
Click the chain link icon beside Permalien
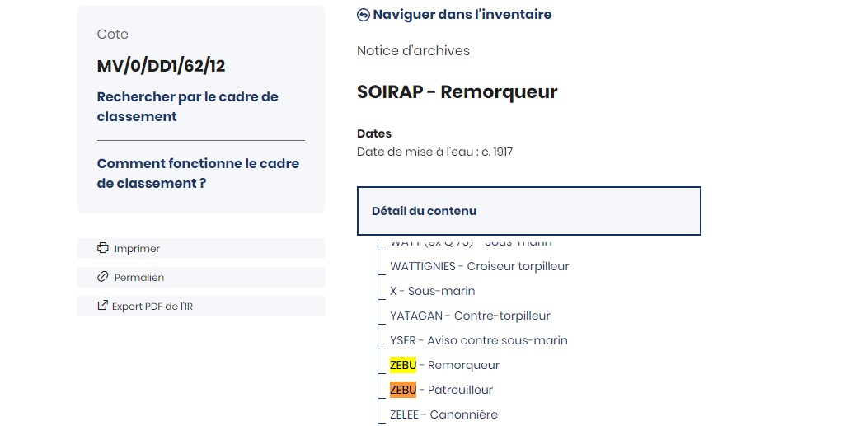click(102, 277)
